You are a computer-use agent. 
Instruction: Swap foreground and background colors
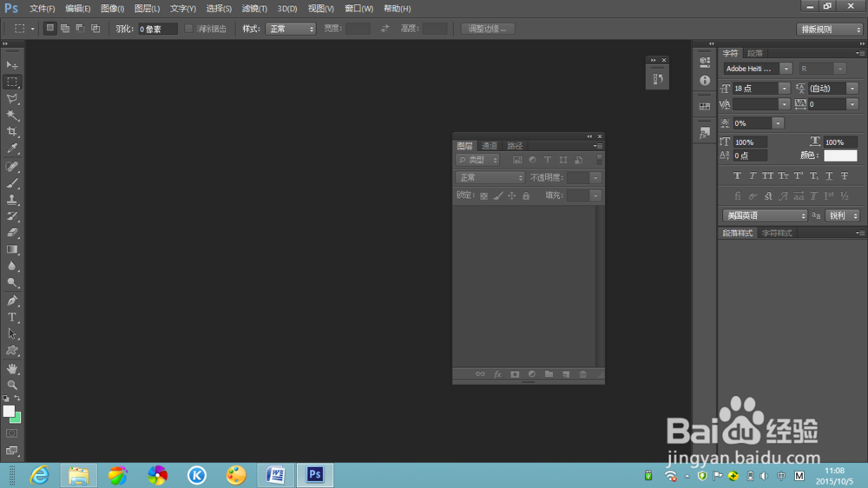click(x=17, y=399)
